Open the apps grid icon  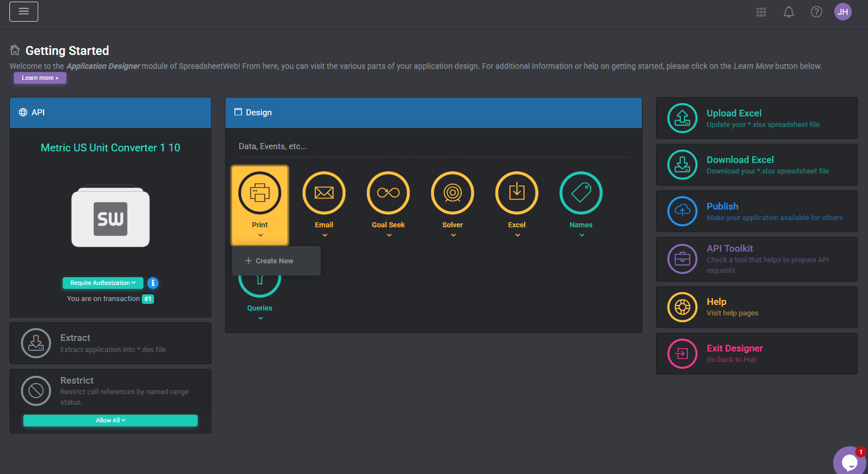click(761, 12)
